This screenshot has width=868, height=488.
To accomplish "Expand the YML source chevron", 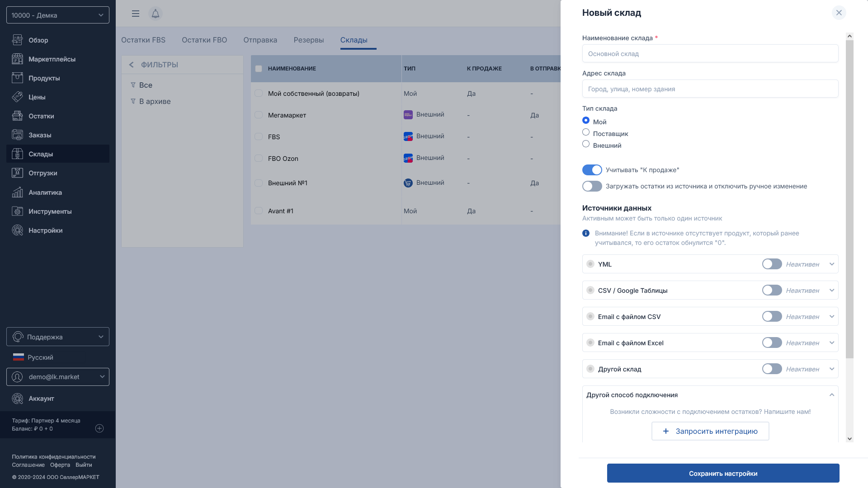I will 832,264.
